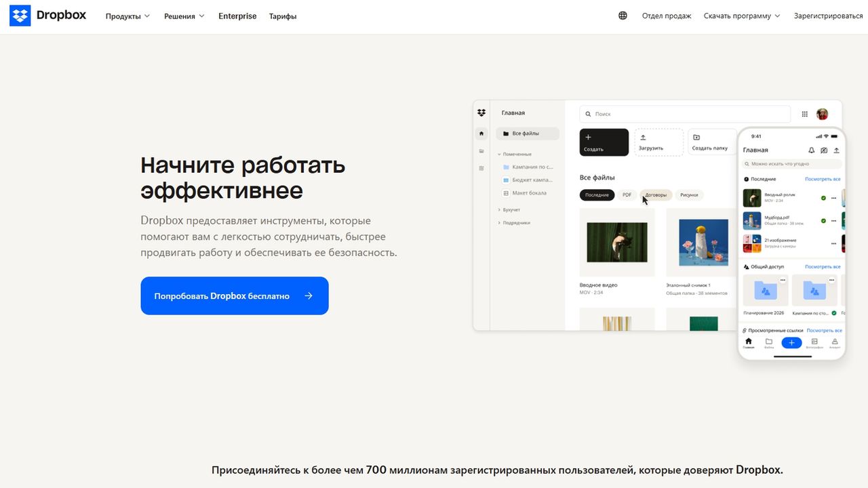Open the language selector globe icon
Screen dimensions: 868x488
pyautogui.click(x=623, y=16)
